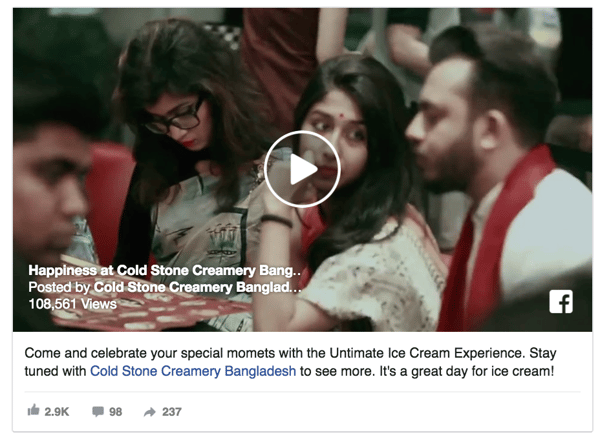Follow the blue Cold Stone Creamery Bangladesh link
600x439 pixels.
[193, 371]
